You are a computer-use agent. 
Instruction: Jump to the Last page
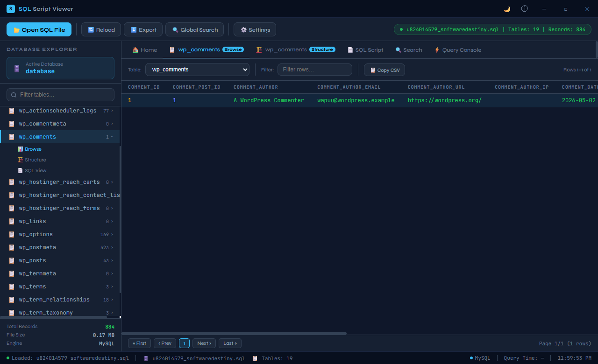tap(230, 343)
